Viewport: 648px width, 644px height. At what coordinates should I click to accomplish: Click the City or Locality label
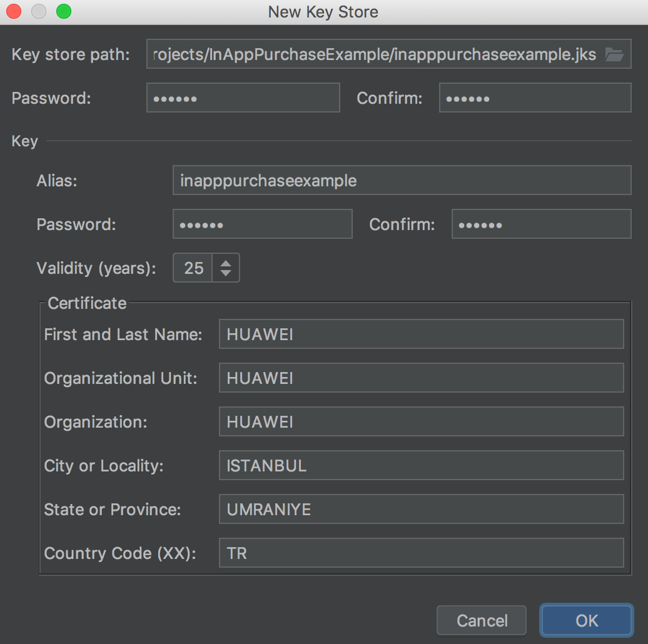click(104, 466)
